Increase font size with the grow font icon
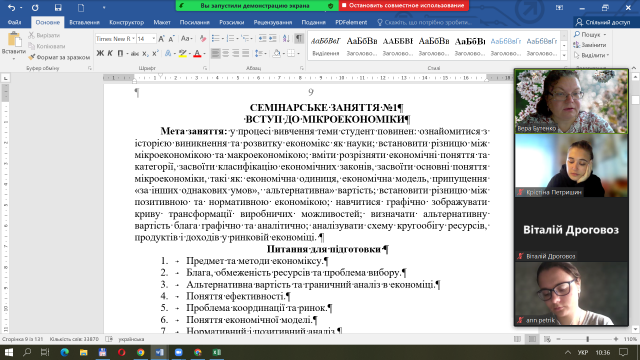Viewport: 640px width, 360px height. tap(161, 39)
